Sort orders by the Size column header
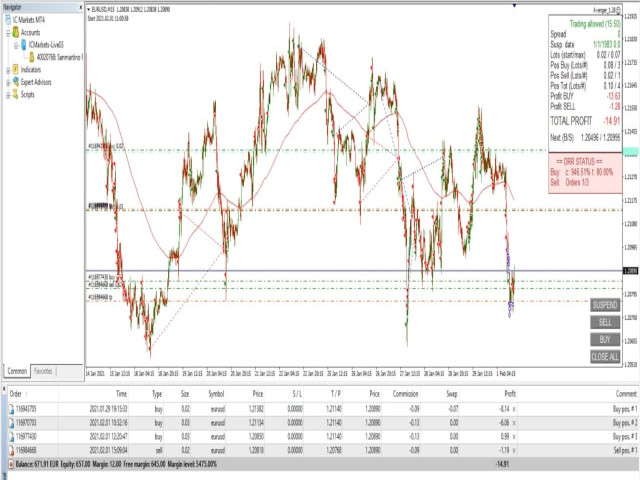This screenshot has width=640, height=480. (185, 394)
